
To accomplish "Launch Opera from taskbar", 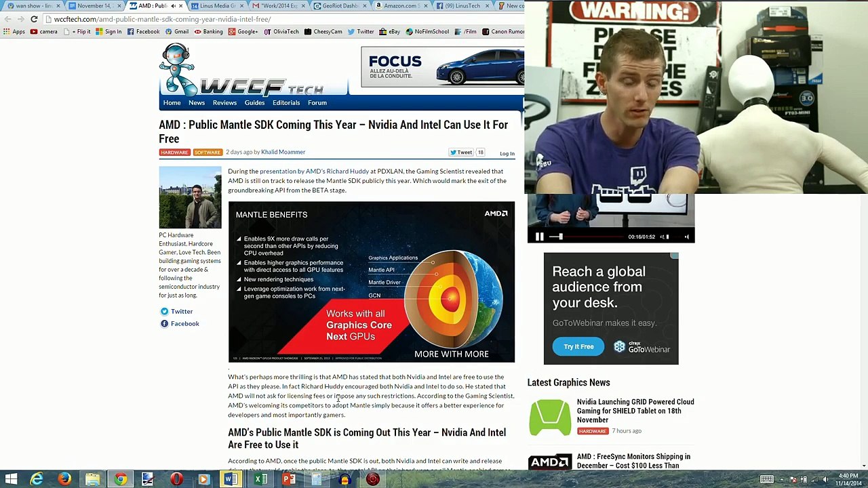I will point(176,480).
